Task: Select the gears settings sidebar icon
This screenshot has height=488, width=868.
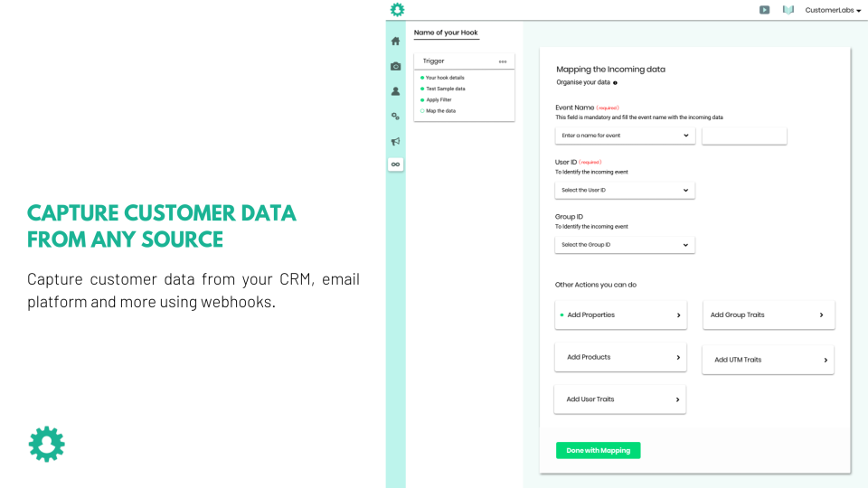Action: coord(395,117)
